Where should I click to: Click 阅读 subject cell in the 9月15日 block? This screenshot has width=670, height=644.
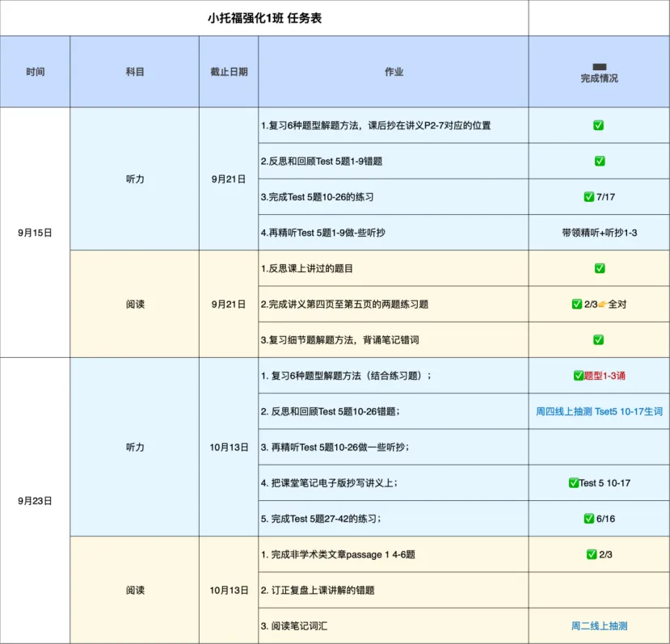coord(135,304)
